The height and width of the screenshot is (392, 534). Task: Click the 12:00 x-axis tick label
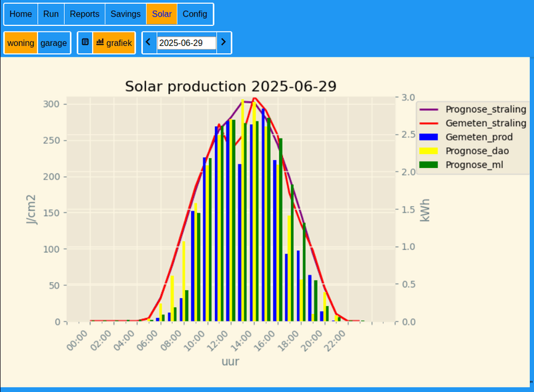tap(218, 341)
